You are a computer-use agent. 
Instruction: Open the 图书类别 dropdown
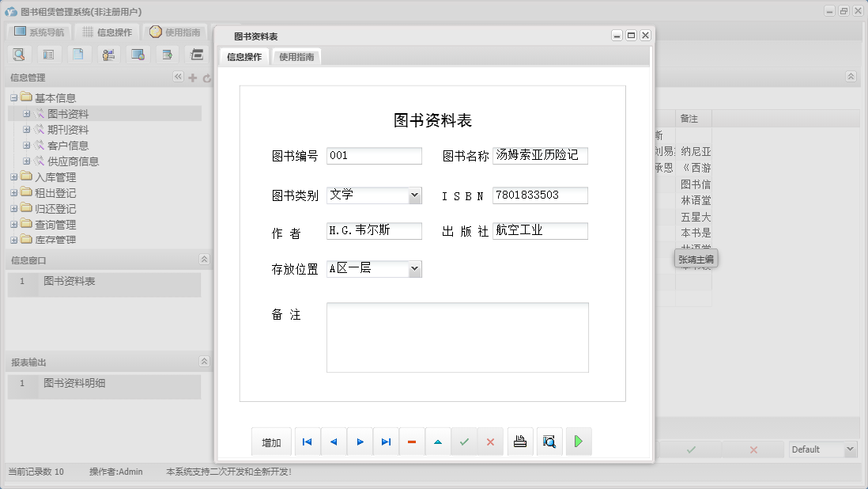(x=415, y=194)
